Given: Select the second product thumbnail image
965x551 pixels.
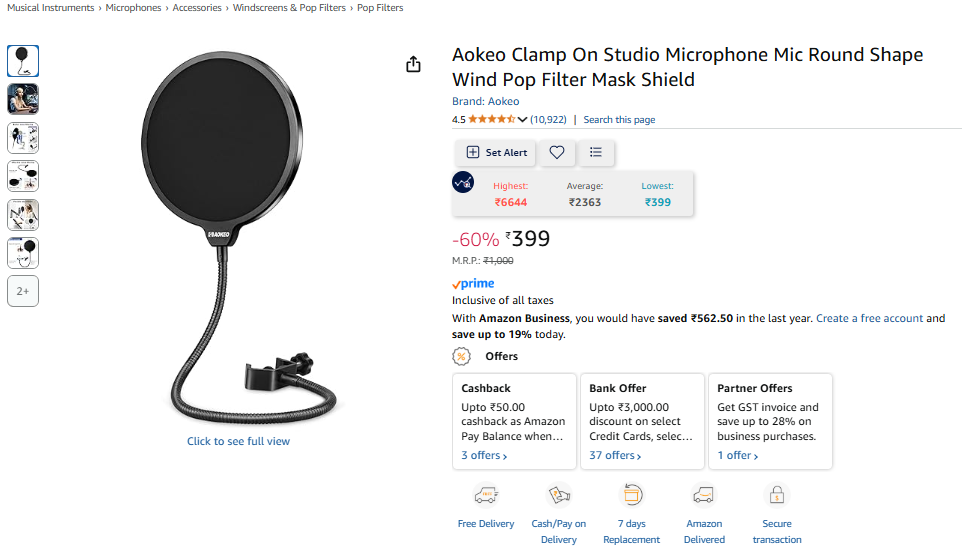Looking at the screenshot, I should coord(23,99).
